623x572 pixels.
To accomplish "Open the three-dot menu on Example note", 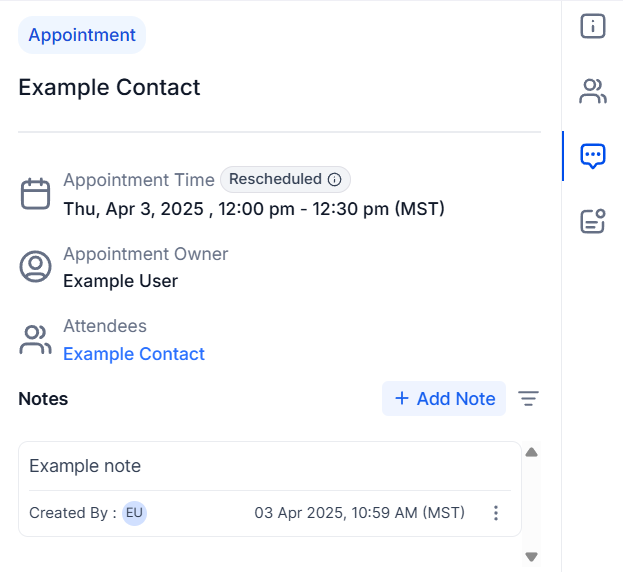I will [x=495, y=513].
